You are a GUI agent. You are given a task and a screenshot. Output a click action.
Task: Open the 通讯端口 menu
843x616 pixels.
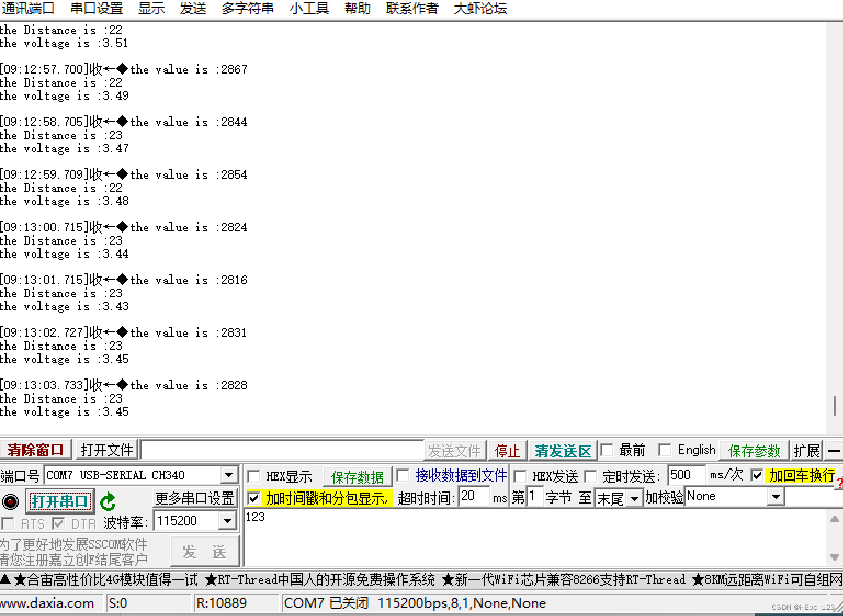[x=28, y=9]
